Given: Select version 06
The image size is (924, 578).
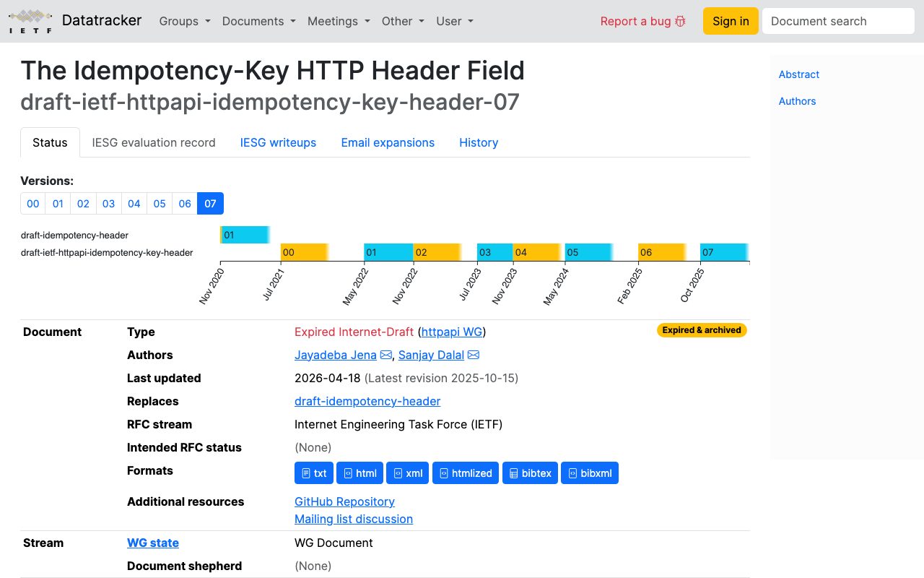Looking at the screenshot, I should [185, 203].
